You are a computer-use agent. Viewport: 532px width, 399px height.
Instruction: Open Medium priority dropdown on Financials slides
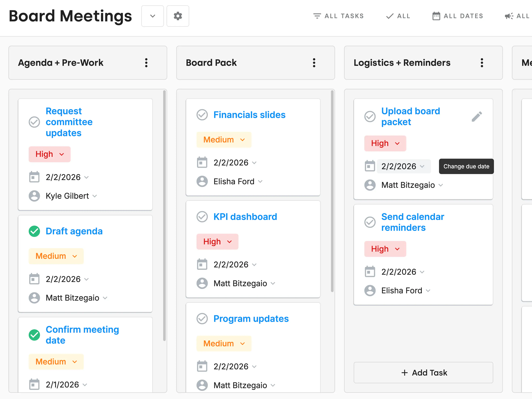point(224,140)
